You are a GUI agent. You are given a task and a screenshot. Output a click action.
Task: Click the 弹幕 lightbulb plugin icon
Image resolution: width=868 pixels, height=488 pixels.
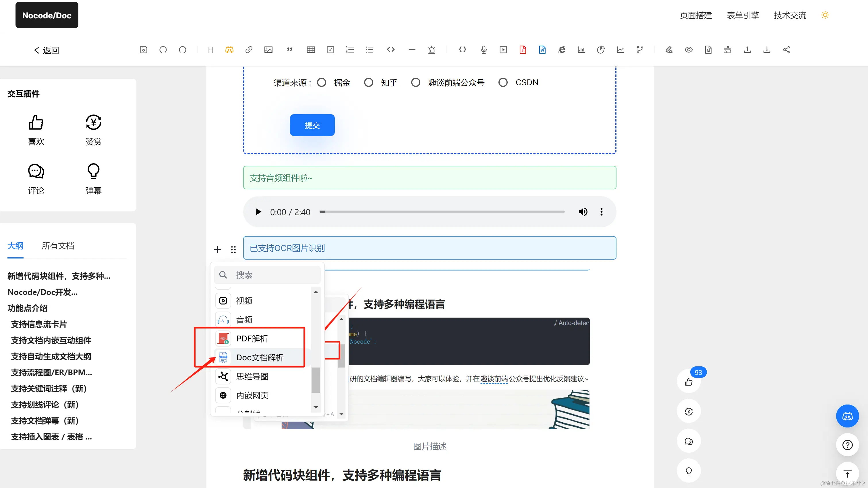point(93,172)
